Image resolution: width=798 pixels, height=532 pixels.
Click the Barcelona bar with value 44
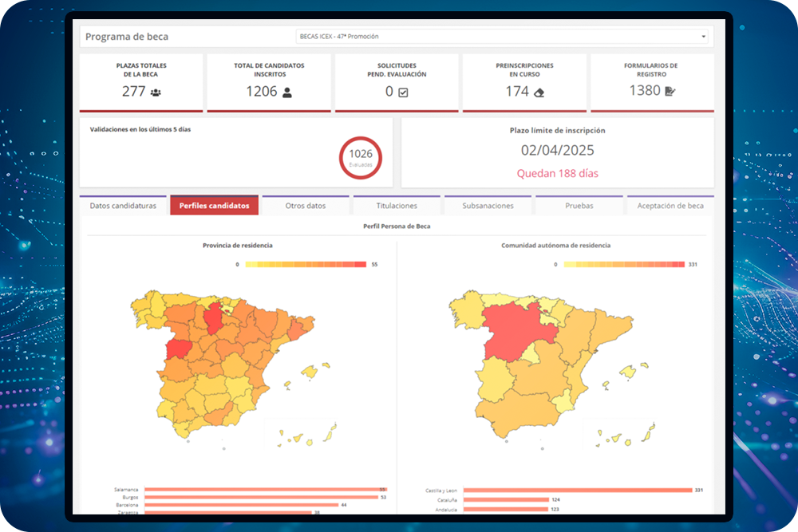click(241, 505)
